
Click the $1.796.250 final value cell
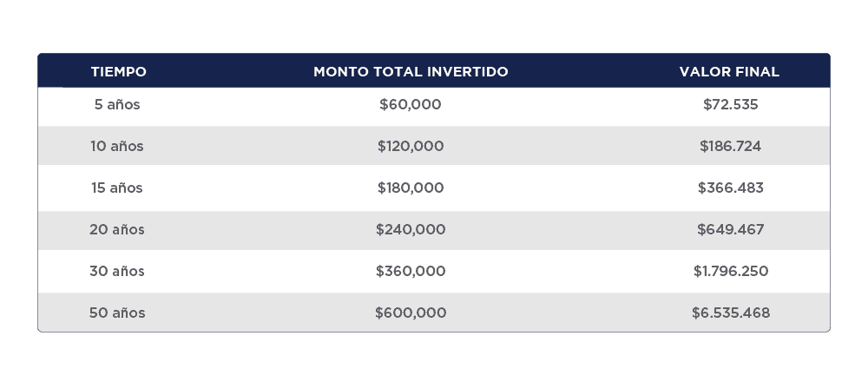731,272
